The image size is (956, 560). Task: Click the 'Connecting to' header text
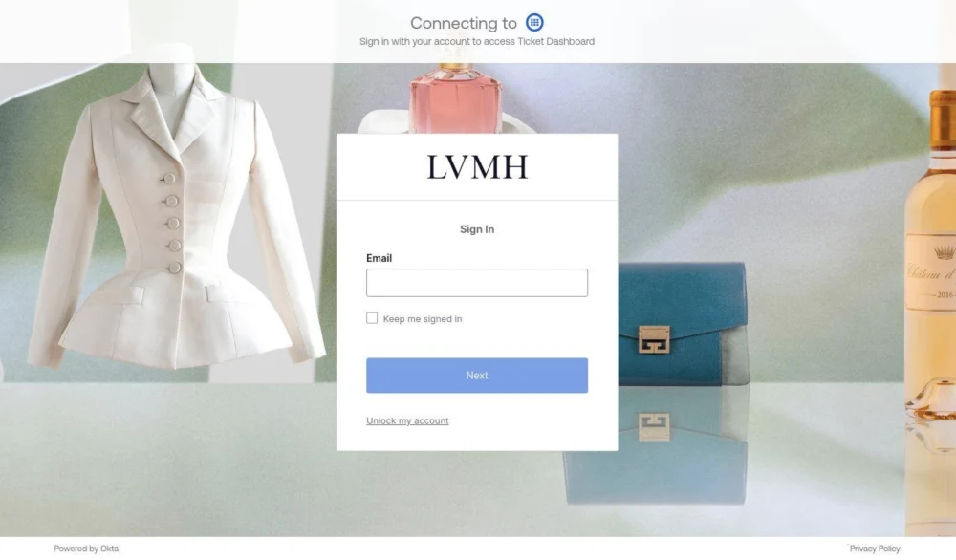(464, 23)
